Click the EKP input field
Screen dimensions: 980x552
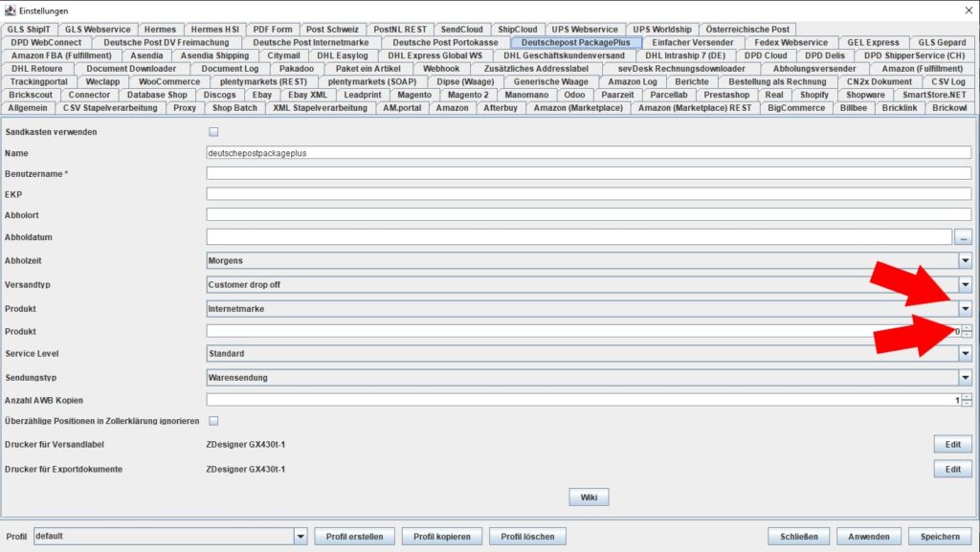(589, 194)
